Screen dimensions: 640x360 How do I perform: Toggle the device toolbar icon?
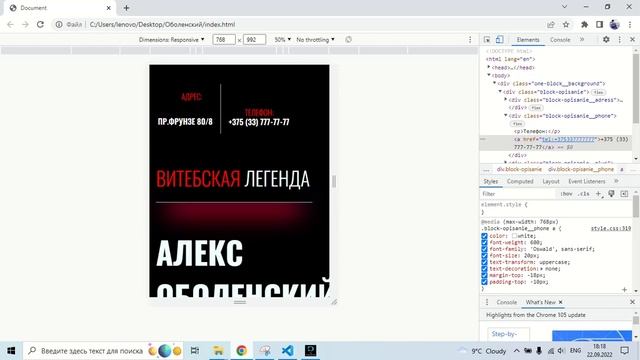[x=499, y=40]
